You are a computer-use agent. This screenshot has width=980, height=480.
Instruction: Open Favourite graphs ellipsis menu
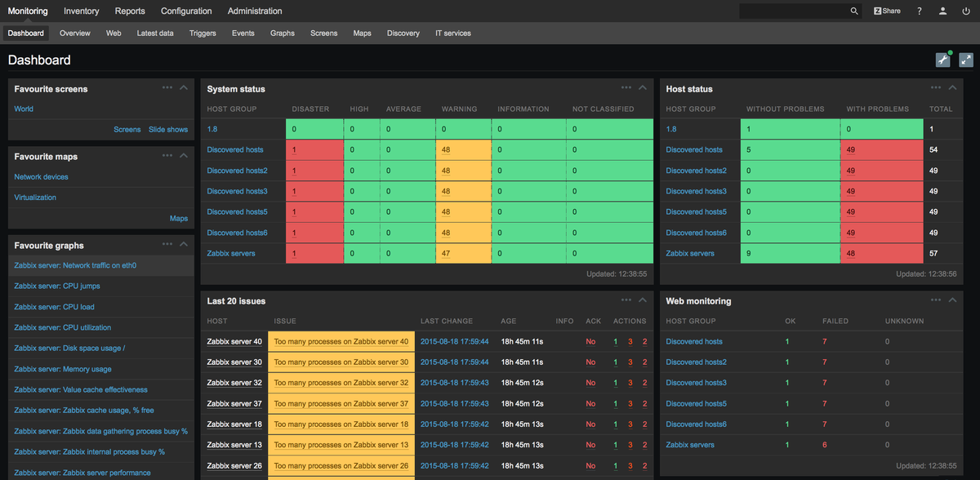click(167, 244)
